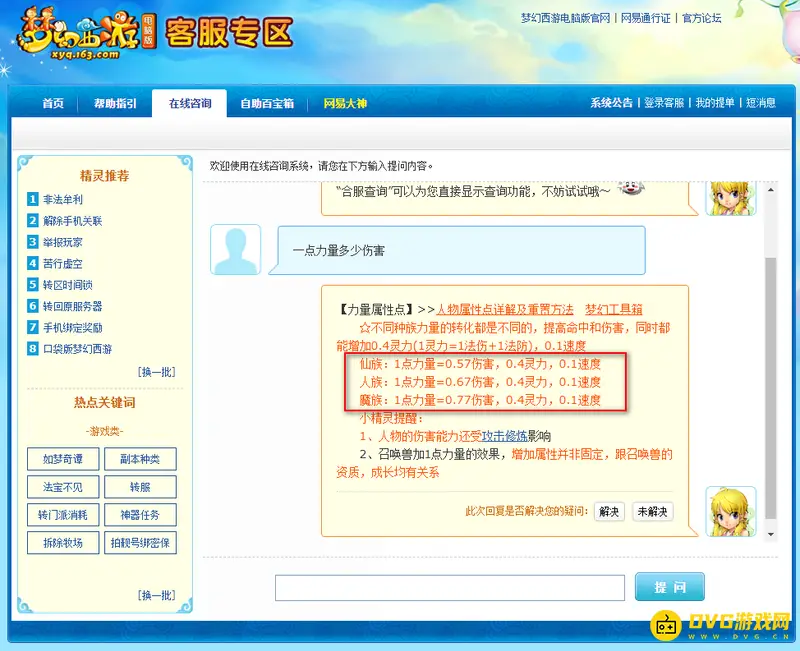The width and height of the screenshot is (800, 651).
Task: Click 换一批 under 精灵推荐 list
Action: click(x=157, y=372)
